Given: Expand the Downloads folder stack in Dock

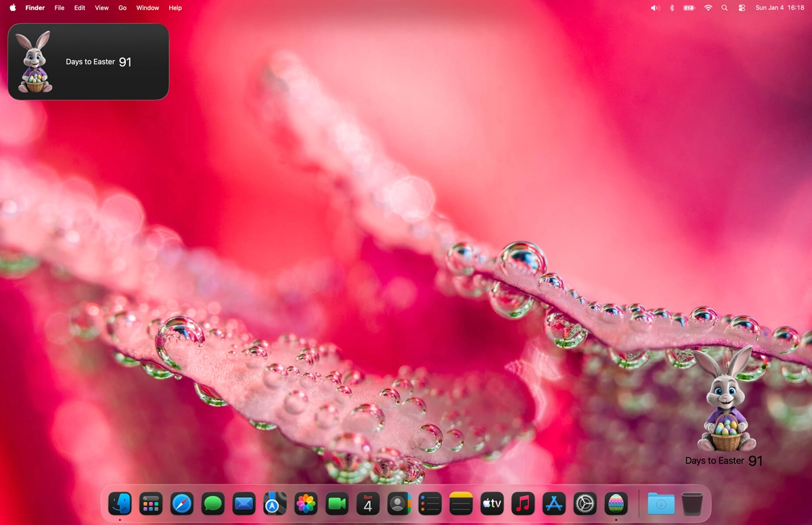Looking at the screenshot, I should (660, 503).
